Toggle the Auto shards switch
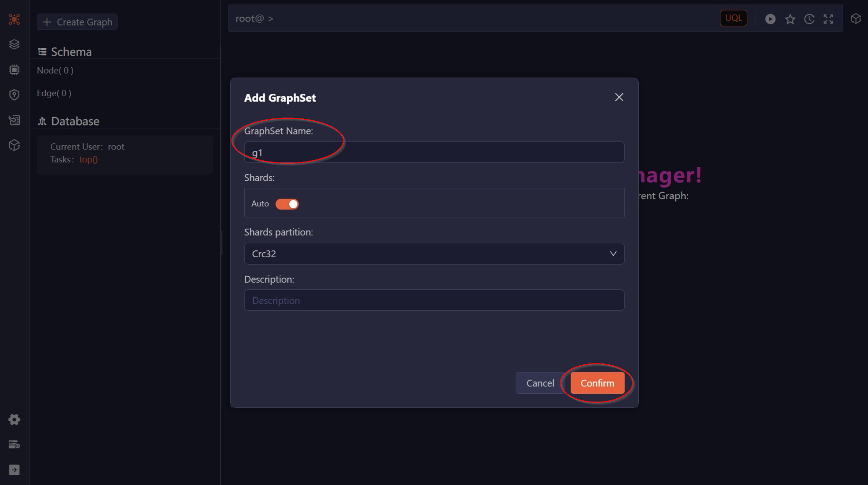868x485 pixels. click(287, 204)
